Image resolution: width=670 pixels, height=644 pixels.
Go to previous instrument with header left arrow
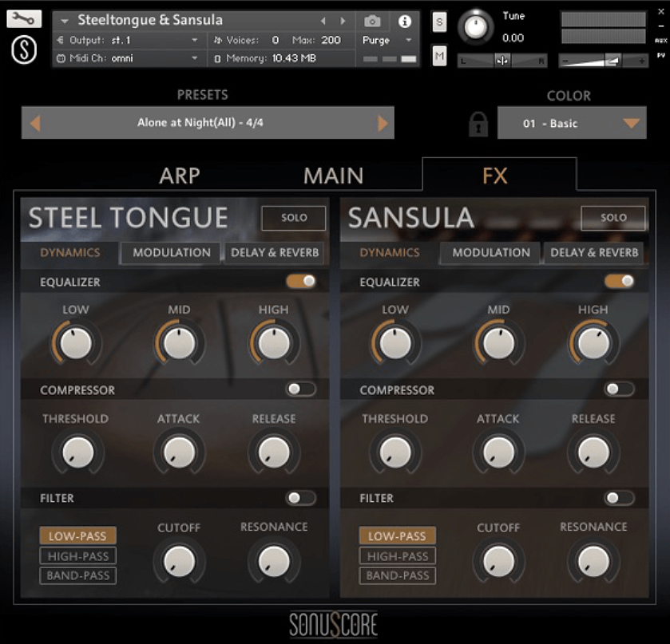click(x=323, y=21)
